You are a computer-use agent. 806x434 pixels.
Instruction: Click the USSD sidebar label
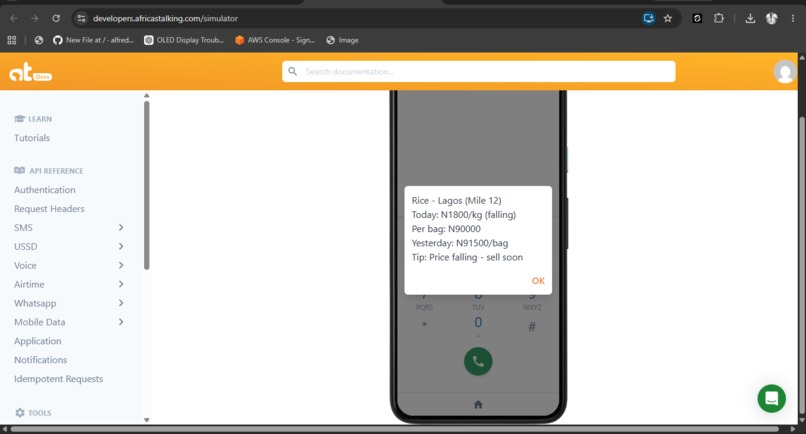tap(26, 246)
